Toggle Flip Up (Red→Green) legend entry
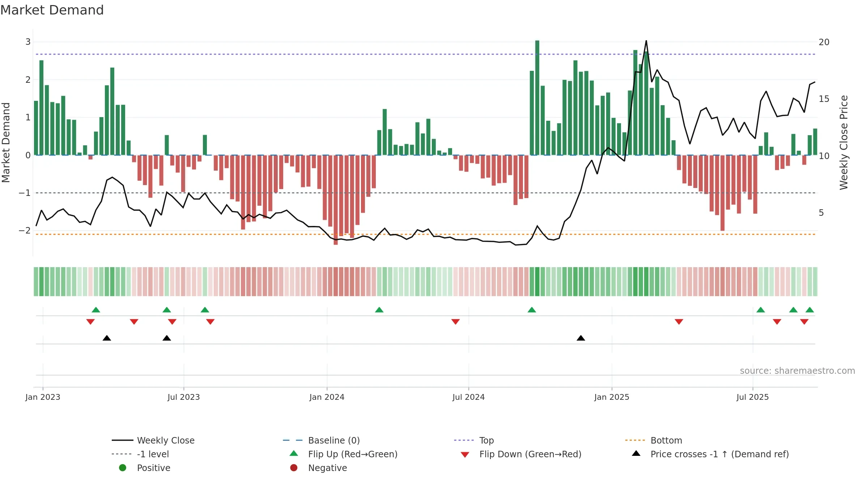This screenshot has width=868, height=488. 344,454
